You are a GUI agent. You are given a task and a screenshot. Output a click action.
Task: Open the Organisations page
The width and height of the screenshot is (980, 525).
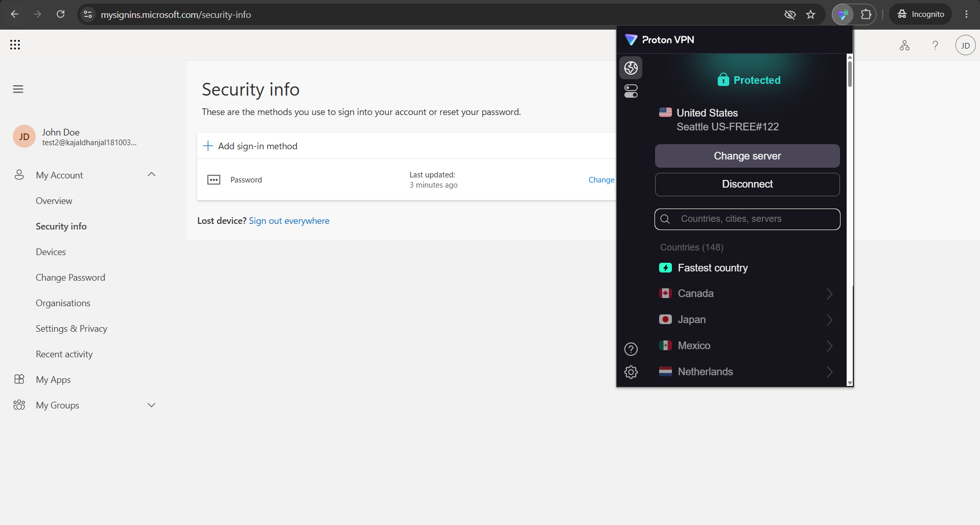click(x=63, y=303)
